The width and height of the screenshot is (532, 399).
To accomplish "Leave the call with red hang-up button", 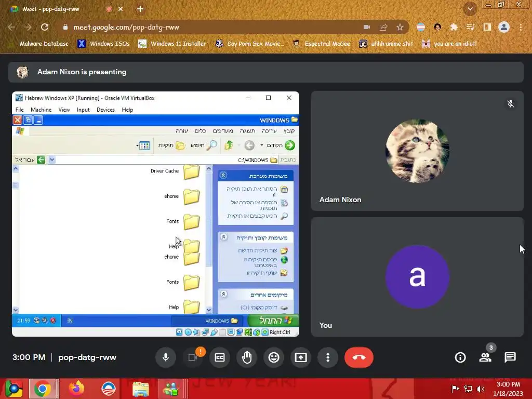I will point(359,357).
